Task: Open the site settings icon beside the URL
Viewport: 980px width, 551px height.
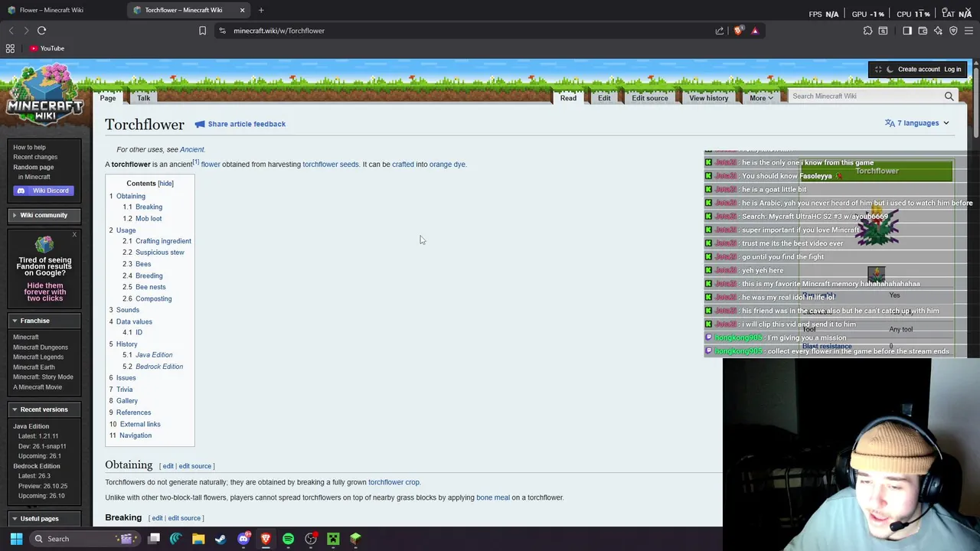Action: (x=222, y=31)
